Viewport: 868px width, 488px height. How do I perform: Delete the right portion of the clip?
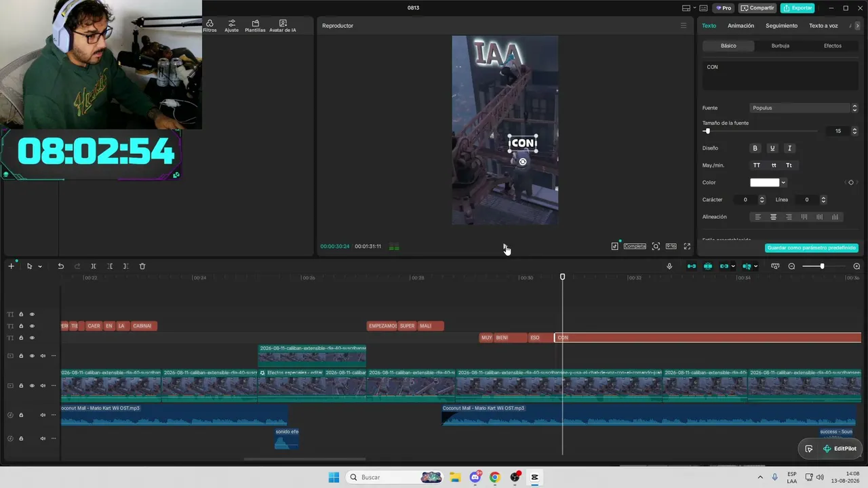(x=126, y=266)
